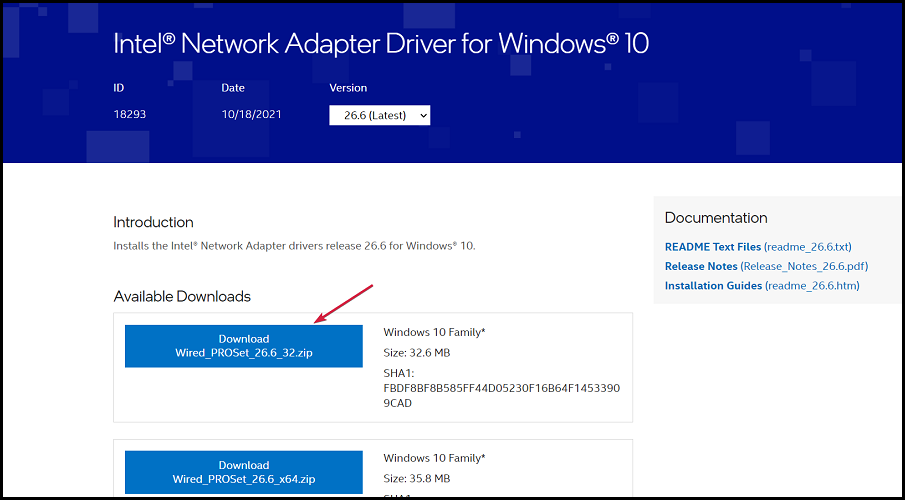Click the Documentation heading
Image resolution: width=905 pixels, height=500 pixels.
click(x=716, y=218)
